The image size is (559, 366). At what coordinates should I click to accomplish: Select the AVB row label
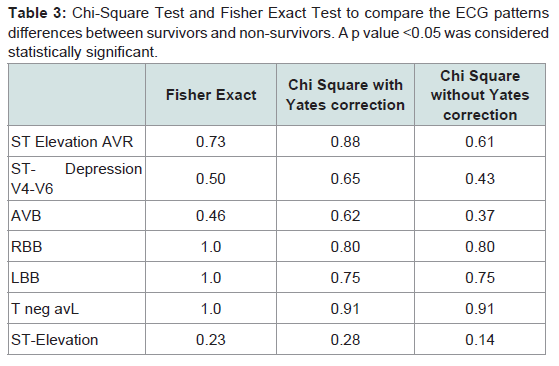pyautogui.click(x=26, y=216)
